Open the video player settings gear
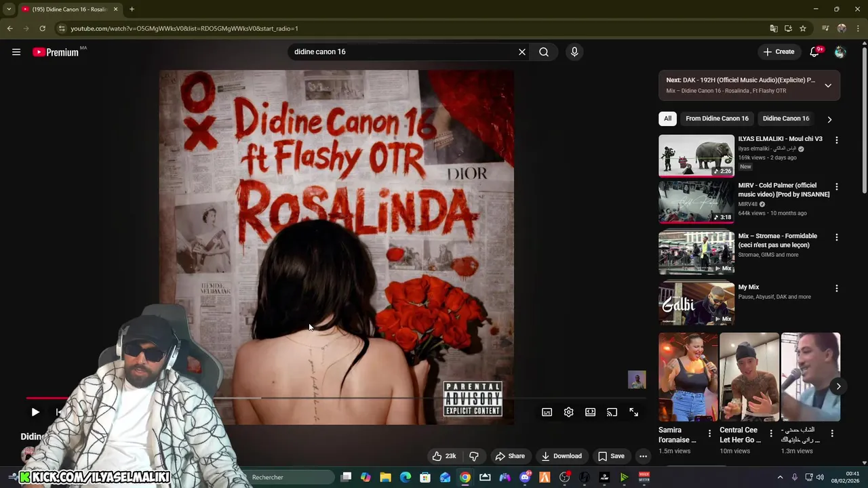This screenshot has width=868, height=488. pos(569,412)
